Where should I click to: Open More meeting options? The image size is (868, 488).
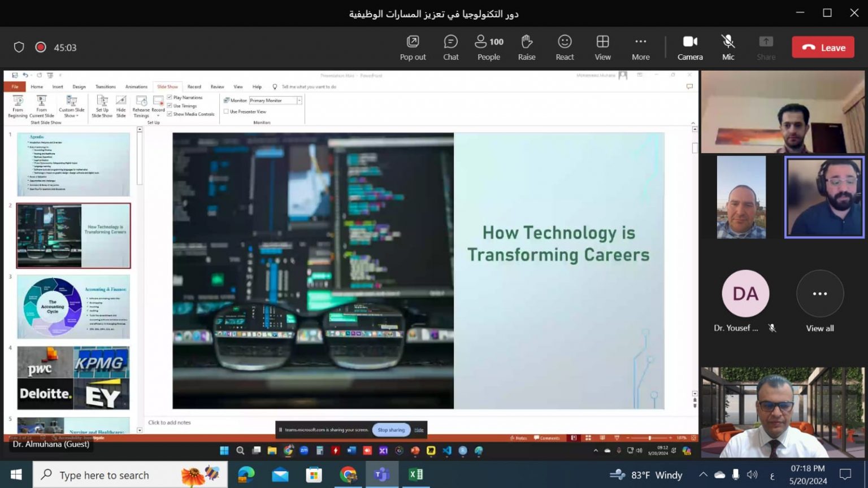tap(640, 47)
